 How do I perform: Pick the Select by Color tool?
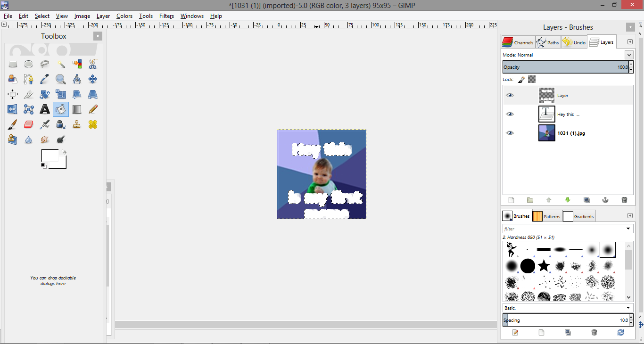pos(77,64)
